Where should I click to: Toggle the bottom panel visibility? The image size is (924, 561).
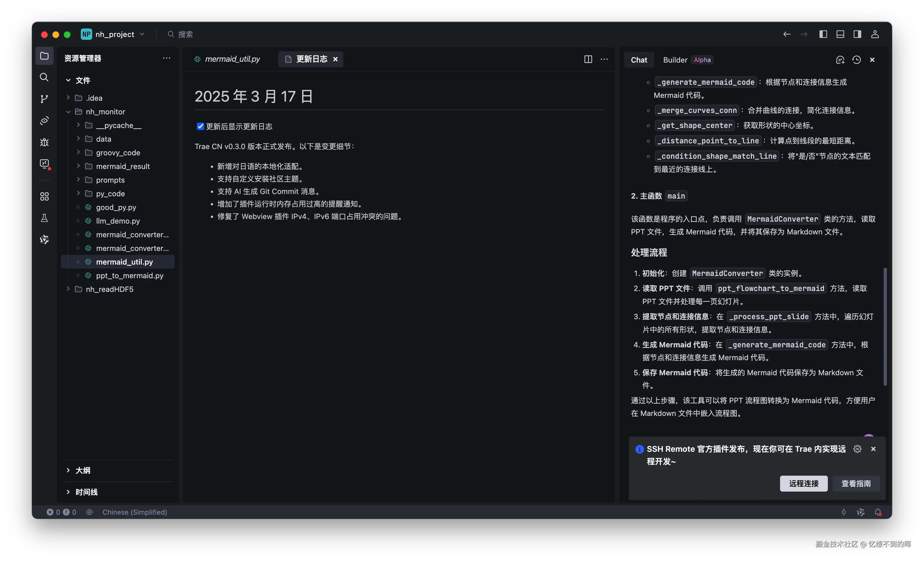[x=840, y=34]
